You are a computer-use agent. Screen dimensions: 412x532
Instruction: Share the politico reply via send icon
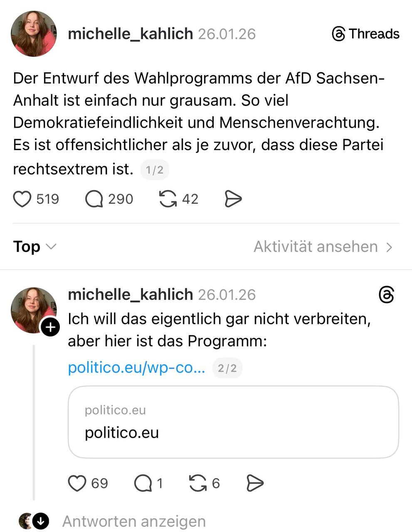tap(255, 483)
